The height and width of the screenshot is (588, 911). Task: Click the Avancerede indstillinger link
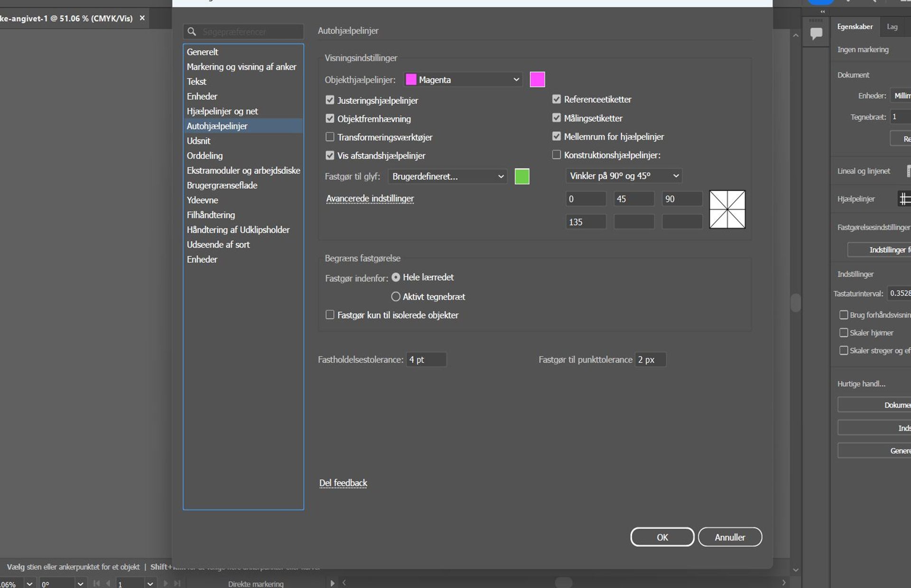(370, 198)
